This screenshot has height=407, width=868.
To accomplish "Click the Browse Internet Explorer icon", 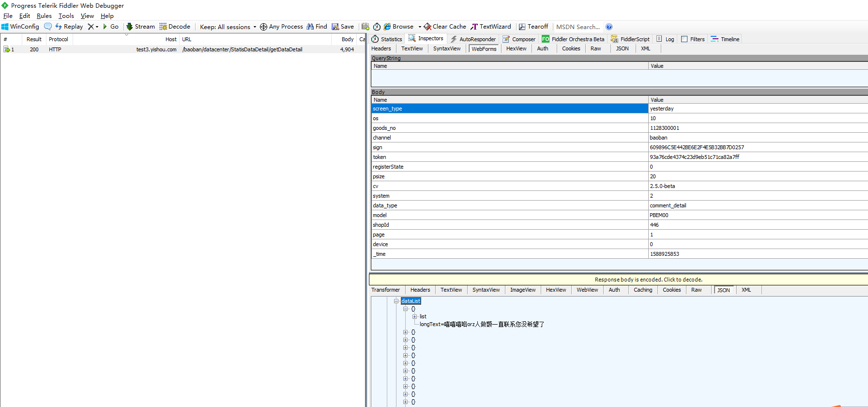I will pyautogui.click(x=387, y=27).
